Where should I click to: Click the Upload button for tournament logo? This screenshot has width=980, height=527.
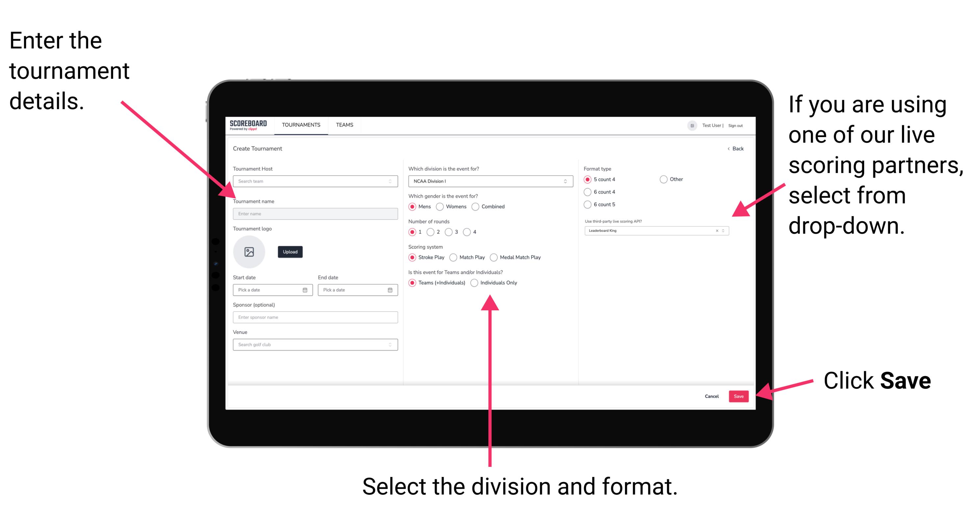tap(290, 252)
